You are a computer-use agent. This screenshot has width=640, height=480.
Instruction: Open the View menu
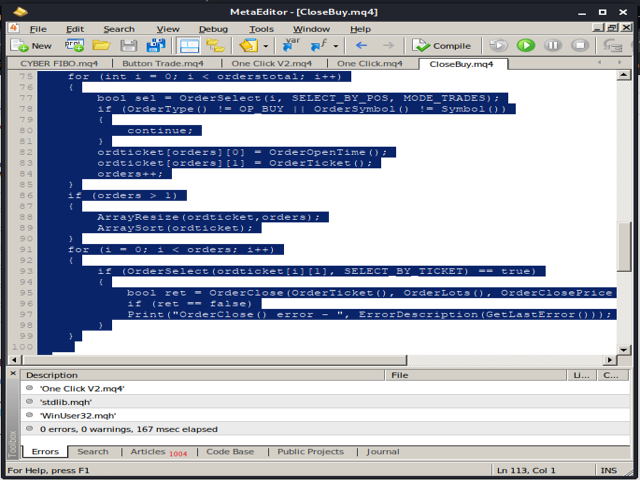pos(168,29)
